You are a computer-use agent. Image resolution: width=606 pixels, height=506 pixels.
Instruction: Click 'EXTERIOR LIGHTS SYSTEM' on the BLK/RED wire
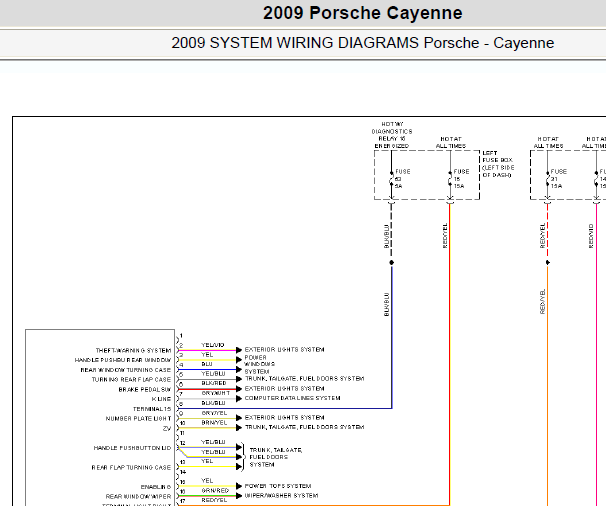click(x=284, y=388)
